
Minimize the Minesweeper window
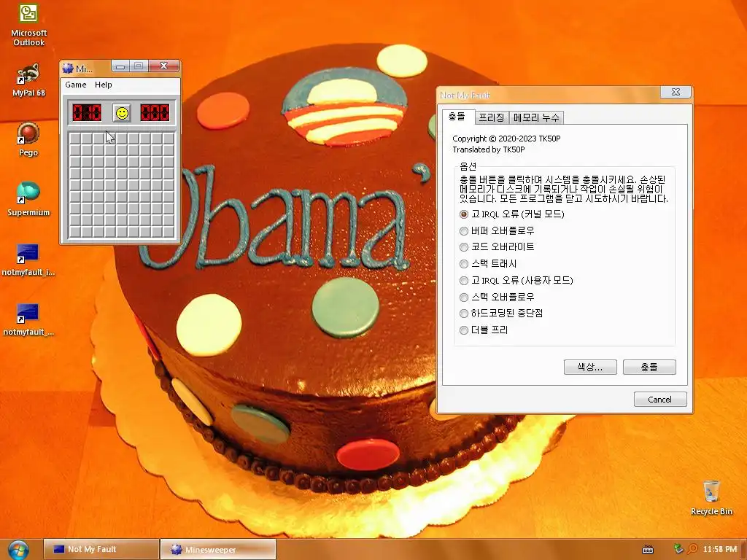coord(120,66)
